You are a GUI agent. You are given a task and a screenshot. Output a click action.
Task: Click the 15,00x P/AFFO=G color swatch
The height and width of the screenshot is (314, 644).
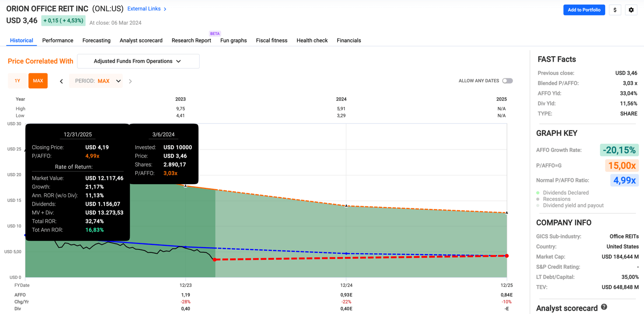(622, 165)
